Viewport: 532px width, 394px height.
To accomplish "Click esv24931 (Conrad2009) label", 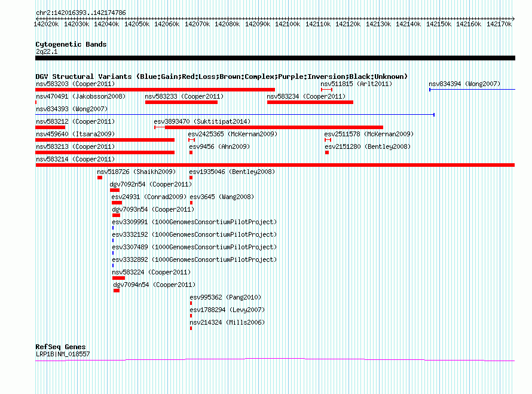I will (149, 197).
